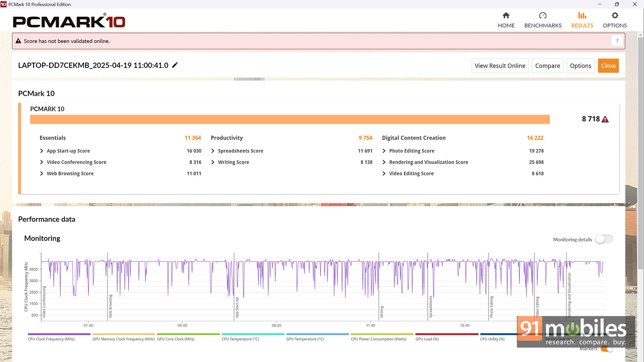Viewport: 644px width, 362px height.
Task: Click the Essentials score 11 364
Action: [193, 138]
